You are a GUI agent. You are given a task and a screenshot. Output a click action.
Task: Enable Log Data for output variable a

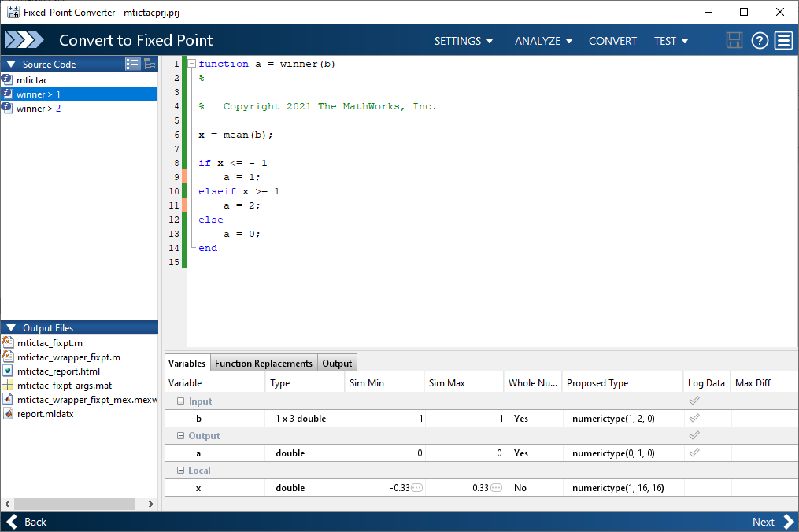click(x=694, y=453)
